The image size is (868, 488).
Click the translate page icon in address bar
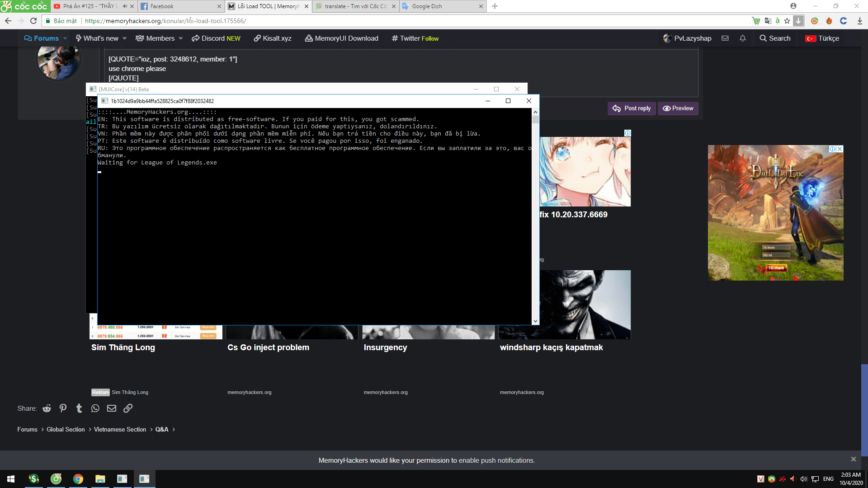coord(768,21)
